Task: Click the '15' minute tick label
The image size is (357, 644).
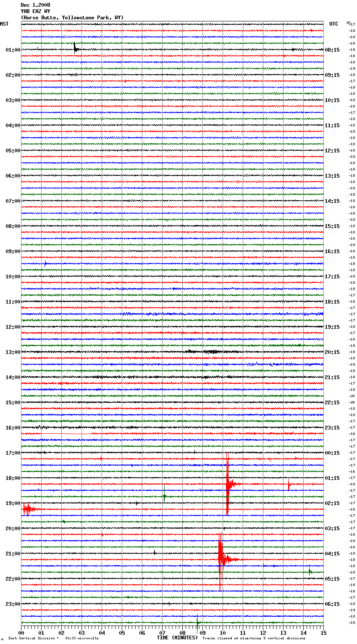Action: tap(323, 633)
